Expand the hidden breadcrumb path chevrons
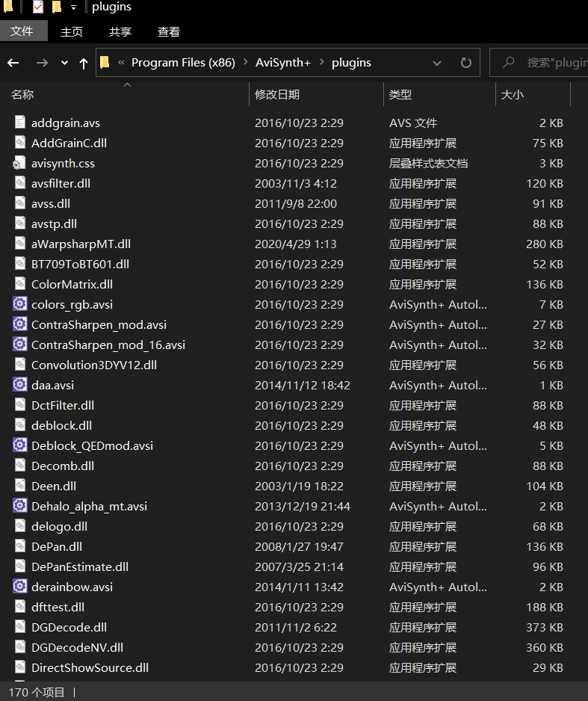Viewport: 588px width, 701px height. 120,63
